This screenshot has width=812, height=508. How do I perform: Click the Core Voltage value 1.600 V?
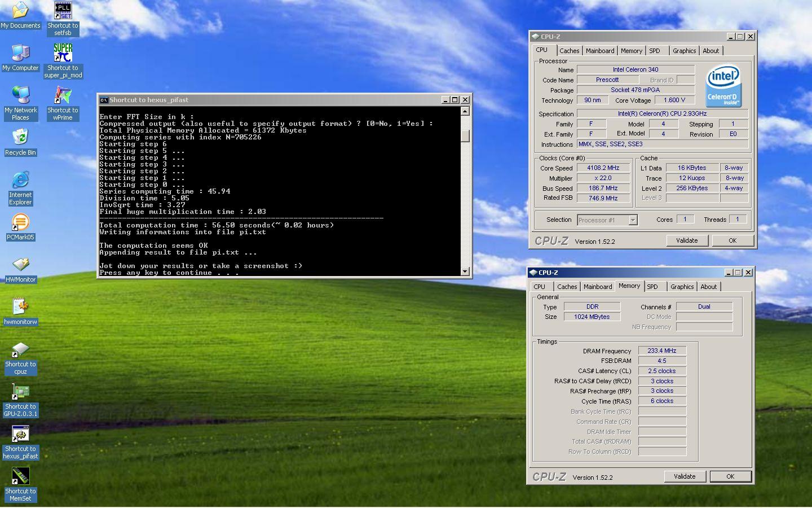674,100
